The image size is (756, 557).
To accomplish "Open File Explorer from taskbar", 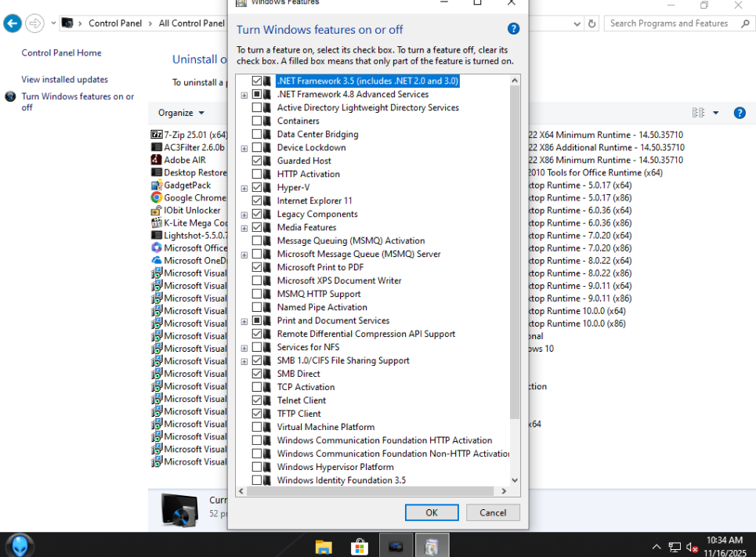I will coord(324,547).
